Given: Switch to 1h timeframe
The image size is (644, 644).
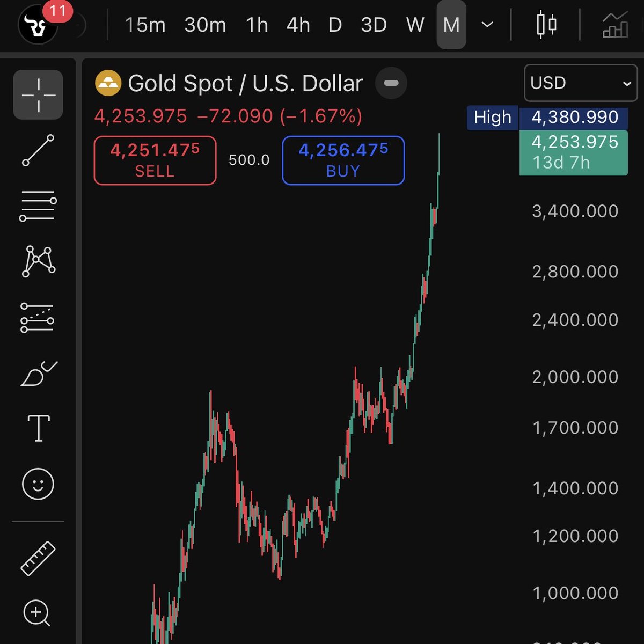Looking at the screenshot, I should tap(257, 25).
